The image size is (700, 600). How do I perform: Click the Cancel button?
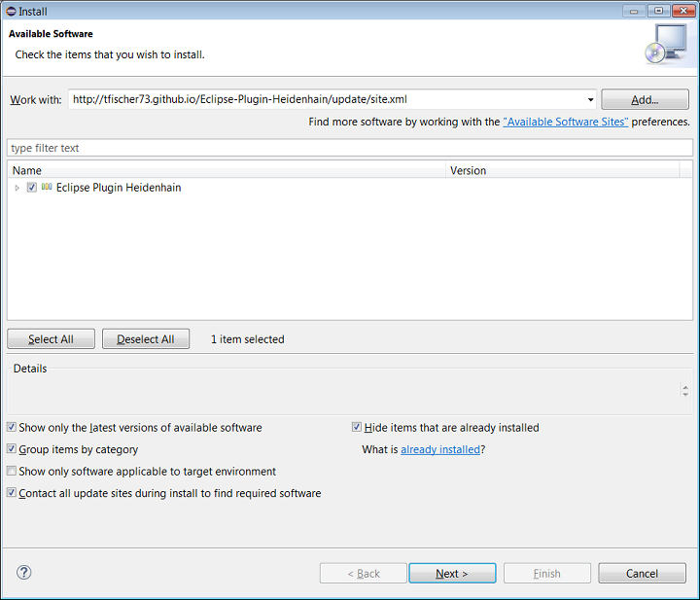click(x=642, y=573)
